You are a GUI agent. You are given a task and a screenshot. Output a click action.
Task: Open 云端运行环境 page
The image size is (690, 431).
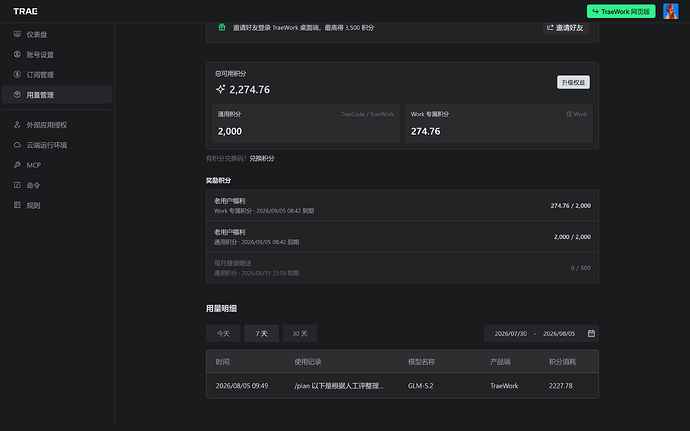coord(57,145)
